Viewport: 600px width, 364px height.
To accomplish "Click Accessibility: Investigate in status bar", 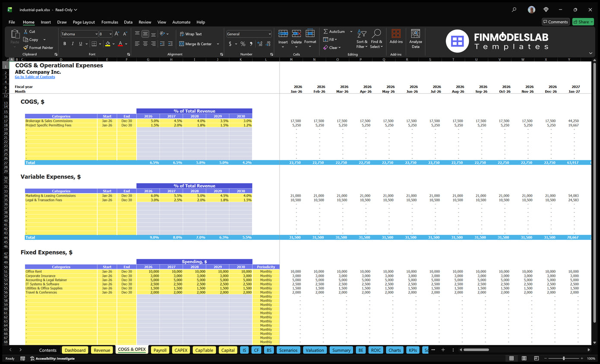I will 52,358.
